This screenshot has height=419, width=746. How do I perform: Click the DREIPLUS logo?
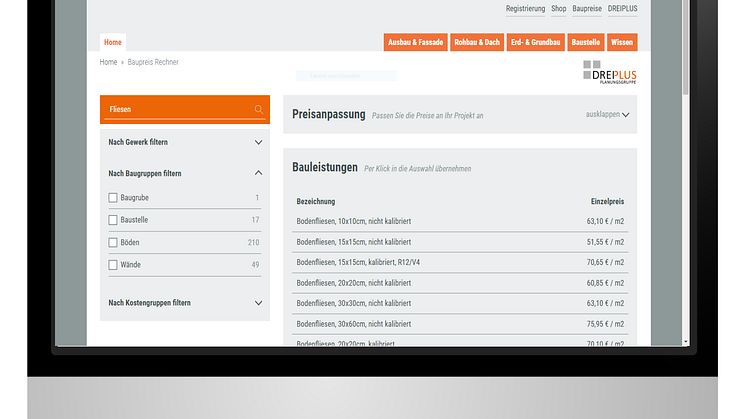coord(609,73)
